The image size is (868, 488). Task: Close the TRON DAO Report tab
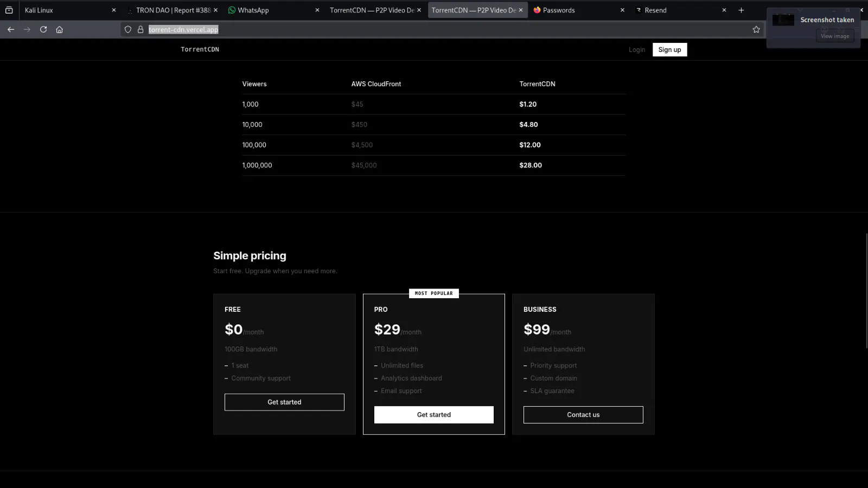pos(215,10)
